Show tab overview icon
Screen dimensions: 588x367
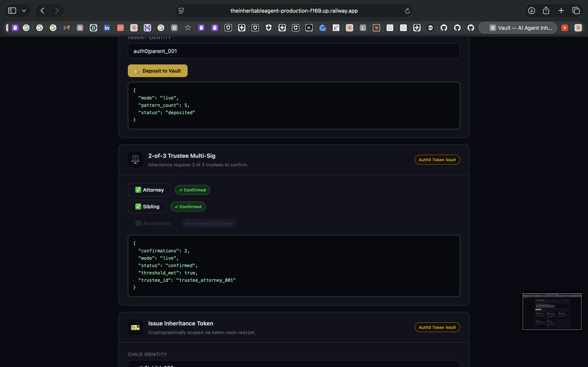pyautogui.click(x=576, y=11)
